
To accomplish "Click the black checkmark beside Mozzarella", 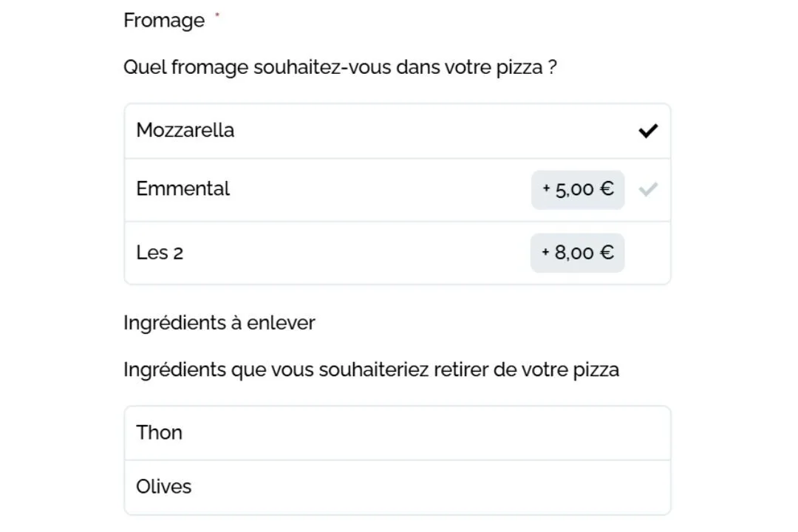I will (648, 131).
